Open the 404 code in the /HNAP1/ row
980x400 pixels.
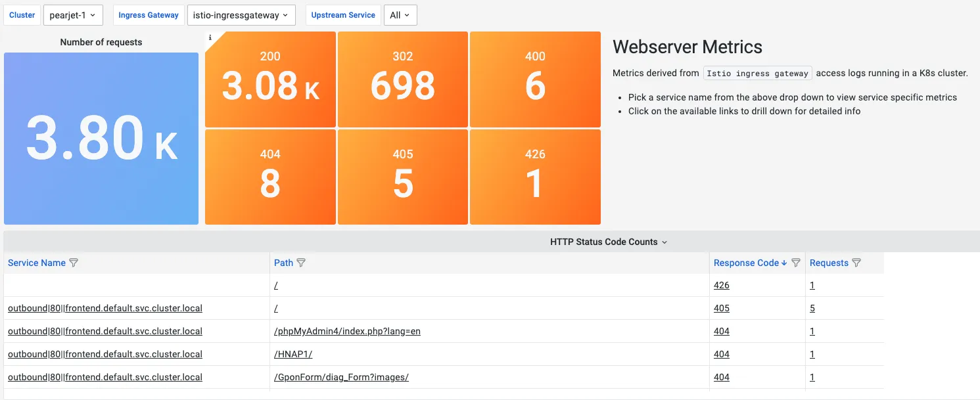722,354
